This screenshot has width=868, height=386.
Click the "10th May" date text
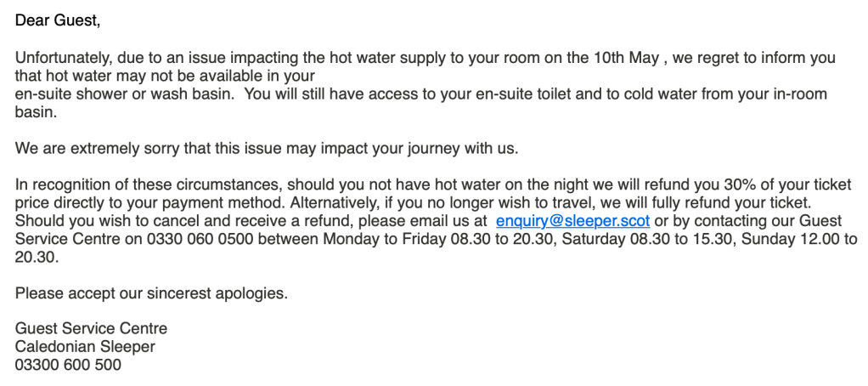click(x=621, y=59)
